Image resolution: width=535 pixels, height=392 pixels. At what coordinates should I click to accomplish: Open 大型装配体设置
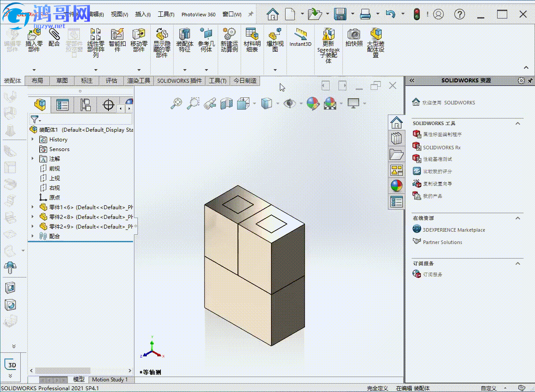pyautogui.click(x=376, y=43)
